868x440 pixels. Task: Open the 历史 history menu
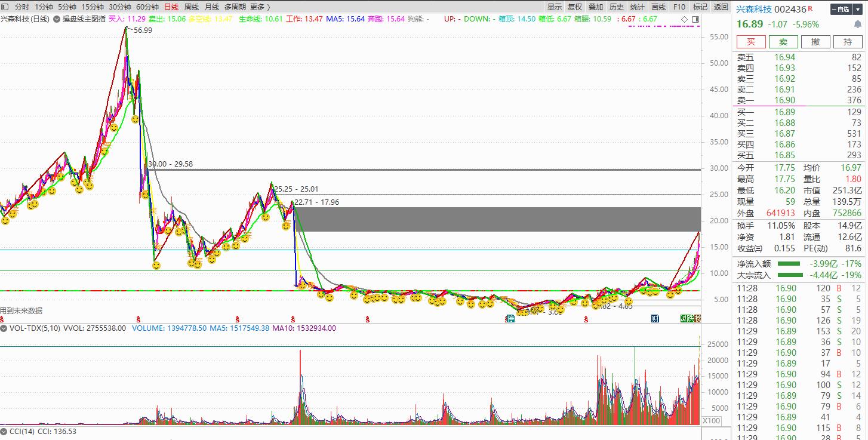(x=617, y=7)
